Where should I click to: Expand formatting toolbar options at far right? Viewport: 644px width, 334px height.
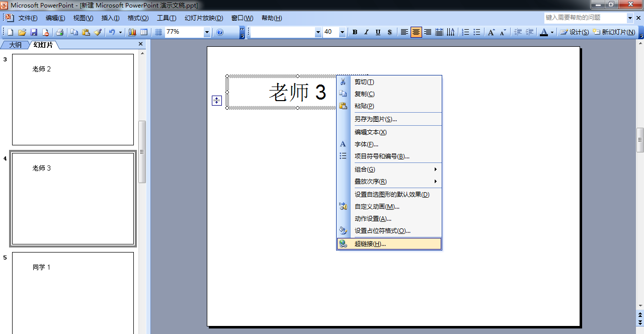pos(640,32)
